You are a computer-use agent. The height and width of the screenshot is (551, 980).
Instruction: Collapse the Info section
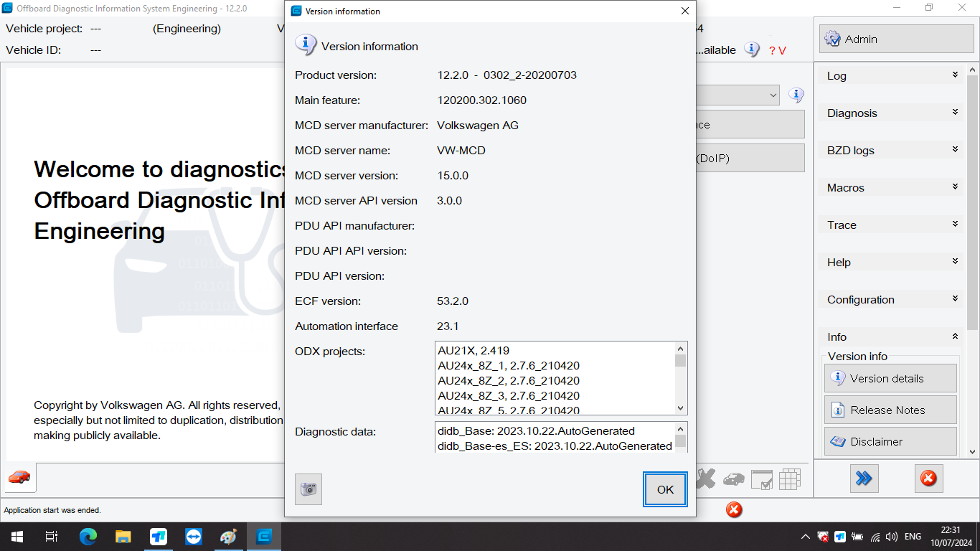point(892,336)
